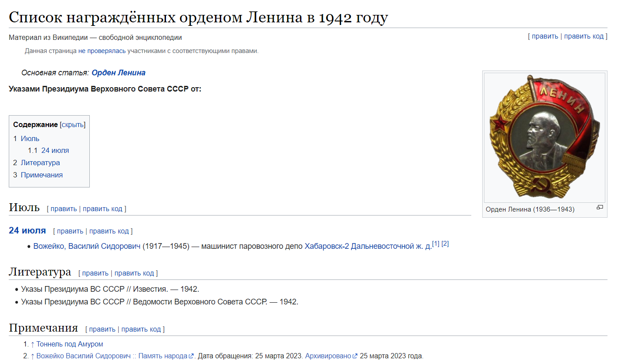Image resolution: width=618 pixels, height=364 pixels.
Task: Click "править код" beside the 24 июля heading
Action: click(x=109, y=231)
